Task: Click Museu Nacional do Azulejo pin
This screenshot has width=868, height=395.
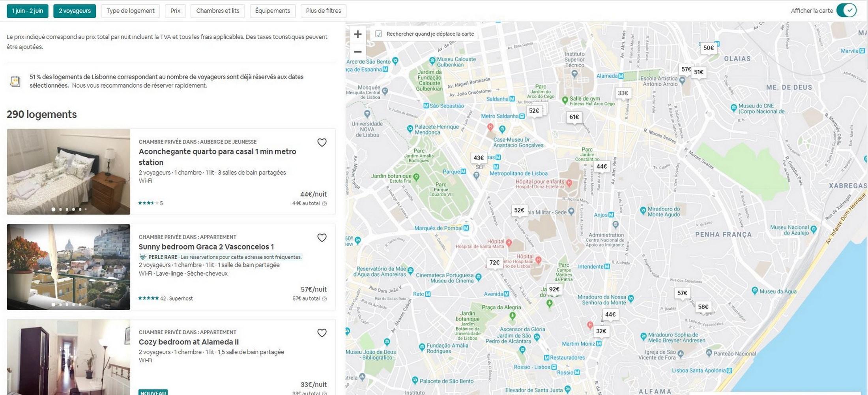Action: coord(813,229)
